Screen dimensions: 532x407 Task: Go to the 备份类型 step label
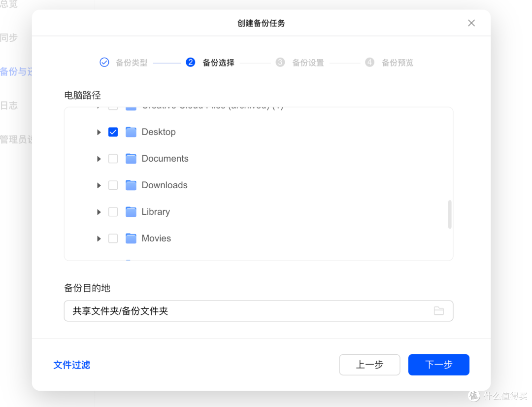pyautogui.click(x=132, y=63)
